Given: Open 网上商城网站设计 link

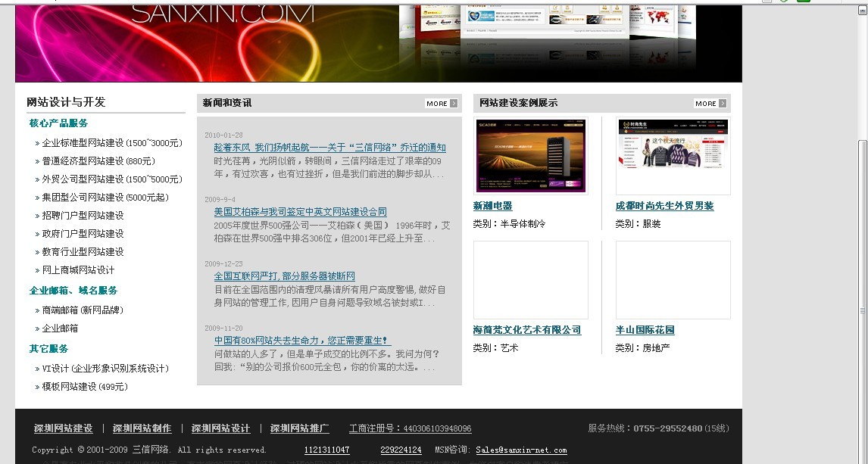Looking at the screenshot, I should coord(78,270).
